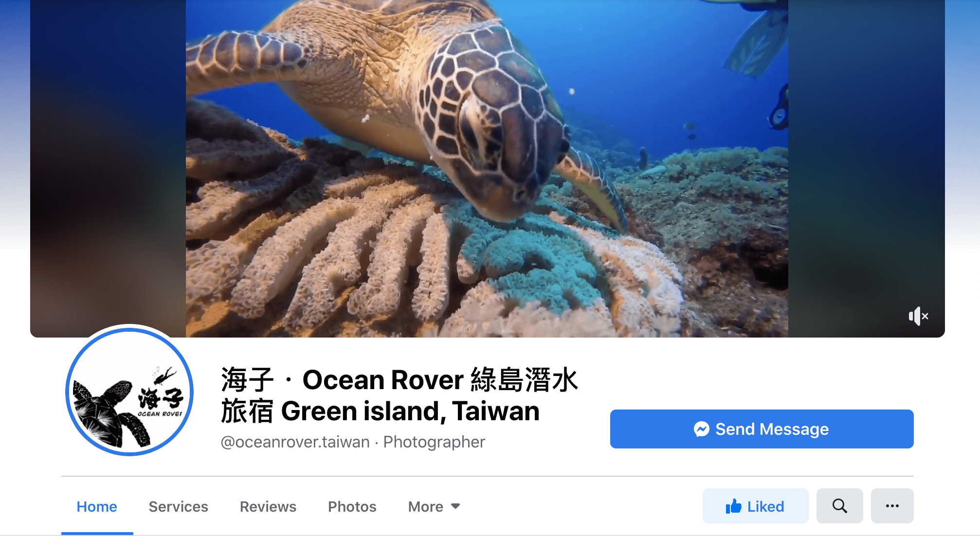Viewport: 980px width, 536px height.
Task: Toggle the Liked button
Action: pos(755,506)
